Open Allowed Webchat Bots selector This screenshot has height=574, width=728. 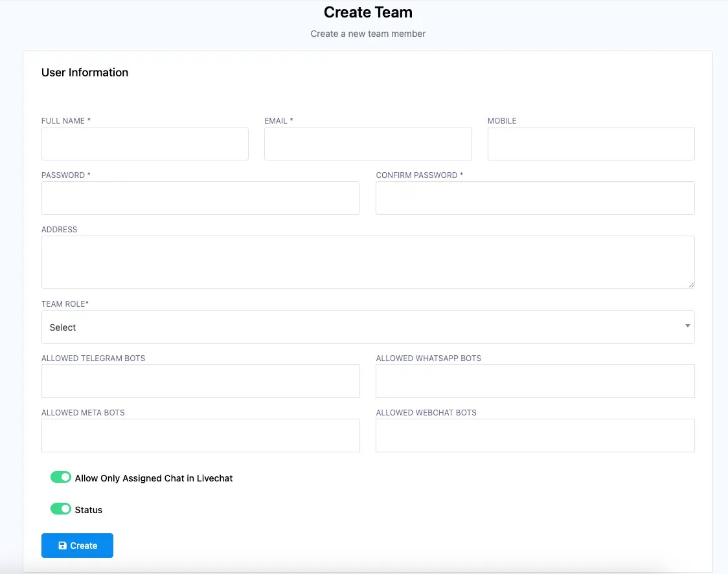[534, 436]
